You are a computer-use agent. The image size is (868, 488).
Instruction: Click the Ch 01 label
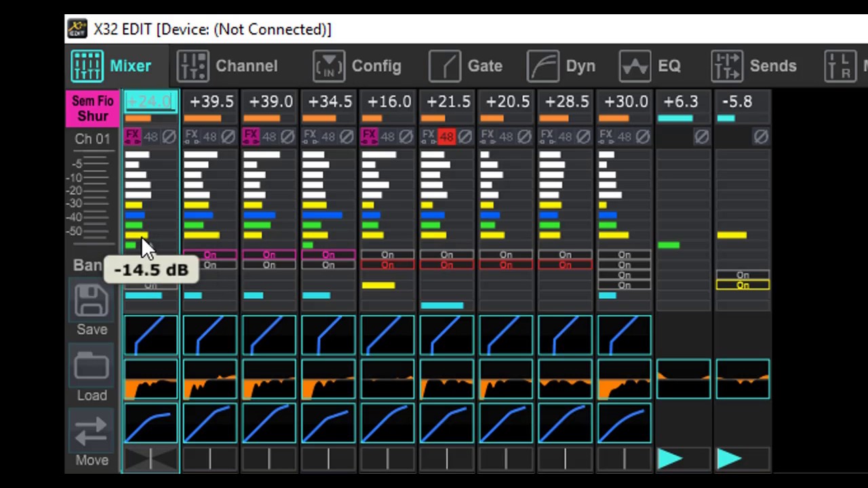point(92,139)
